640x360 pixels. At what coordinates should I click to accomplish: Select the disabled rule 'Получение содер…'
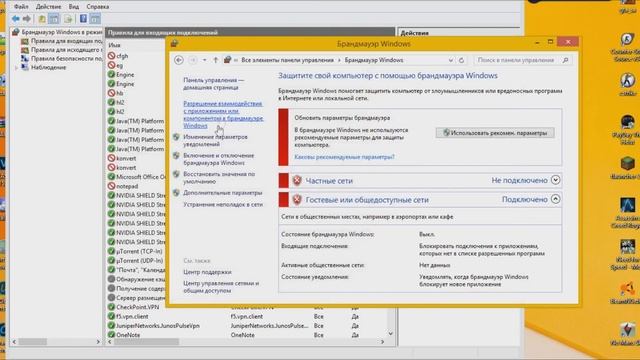pyautogui.click(x=137, y=289)
